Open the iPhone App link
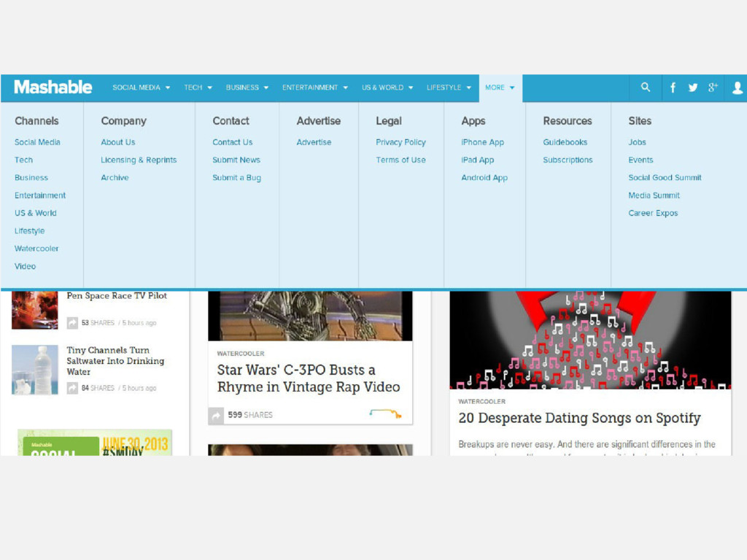 482,142
